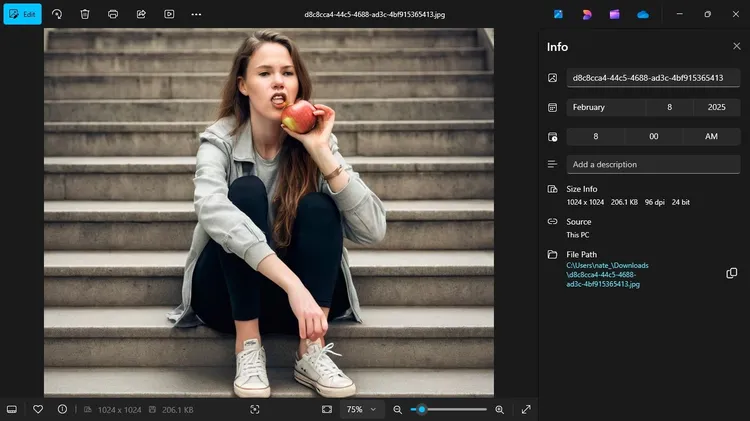Edit the file name field d8c8cca4

[653, 78]
